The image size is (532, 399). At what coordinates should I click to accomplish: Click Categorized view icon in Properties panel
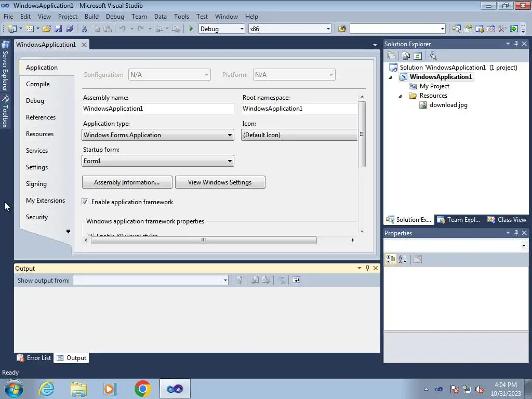(391, 260)
